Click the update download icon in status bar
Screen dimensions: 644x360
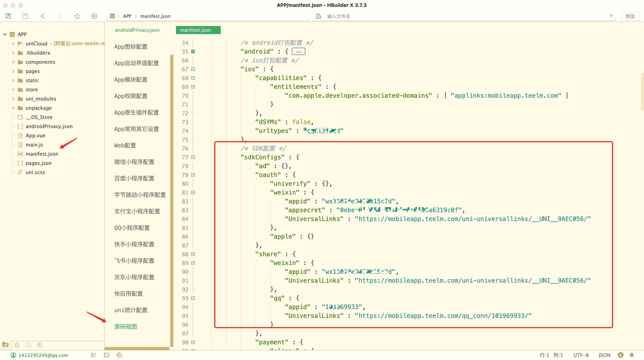tap(620, 355)
